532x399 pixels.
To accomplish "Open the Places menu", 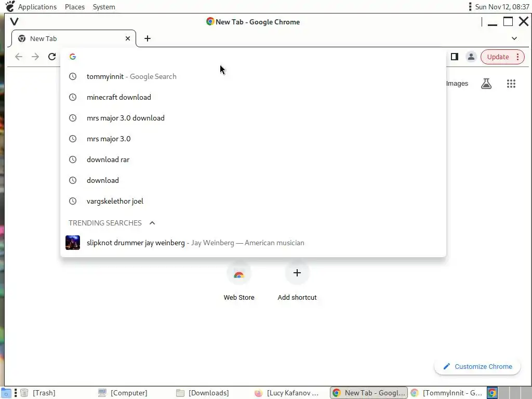I will (75, 7).
